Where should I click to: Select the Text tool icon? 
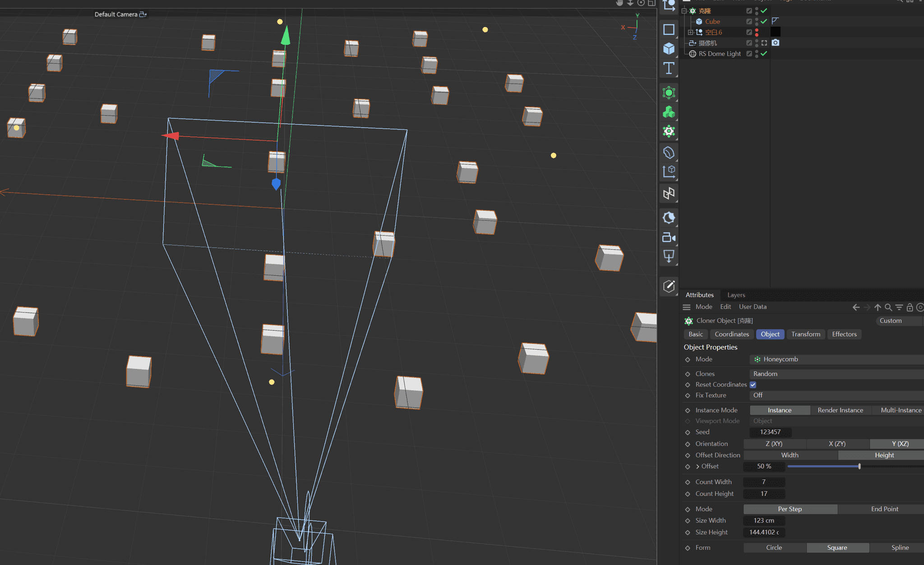tap(669, 68)
